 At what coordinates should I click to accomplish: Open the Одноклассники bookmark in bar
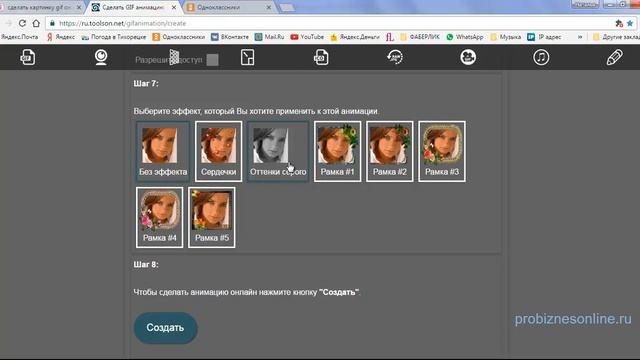click(179, 37)
